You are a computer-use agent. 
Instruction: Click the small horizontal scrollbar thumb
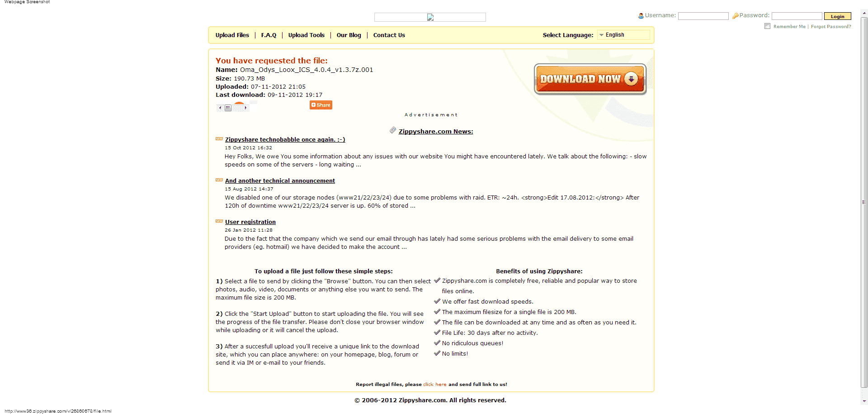coord(228,108)
